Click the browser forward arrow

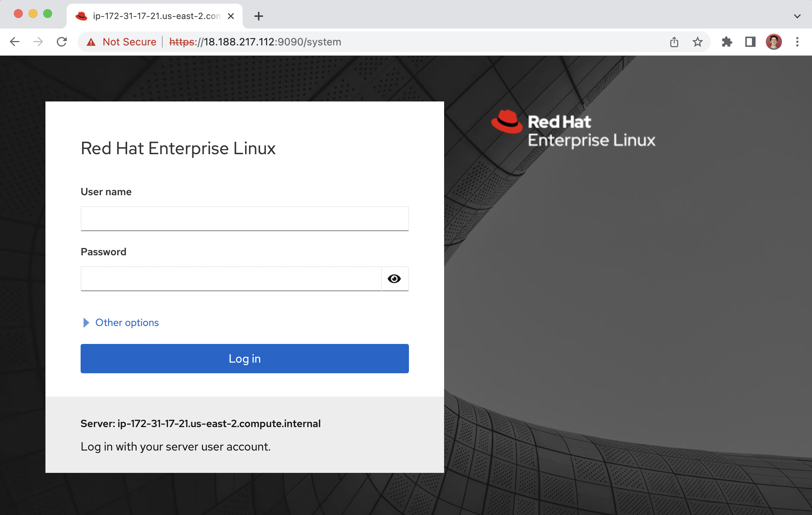[38, 42]
